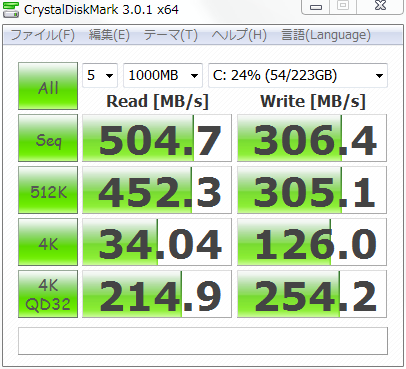Select the 4K QD32 read result 214.9

pyautogui.click(x=157, y=294)
